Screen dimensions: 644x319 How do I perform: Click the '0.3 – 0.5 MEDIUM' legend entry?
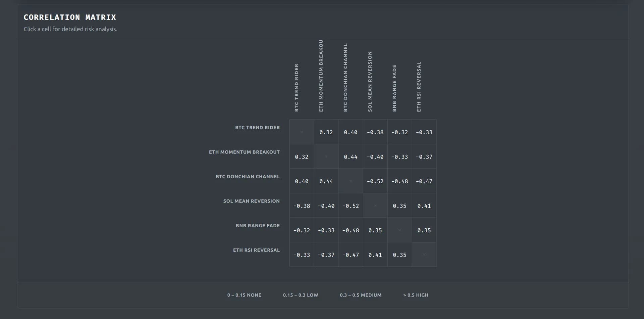point(361,295)
